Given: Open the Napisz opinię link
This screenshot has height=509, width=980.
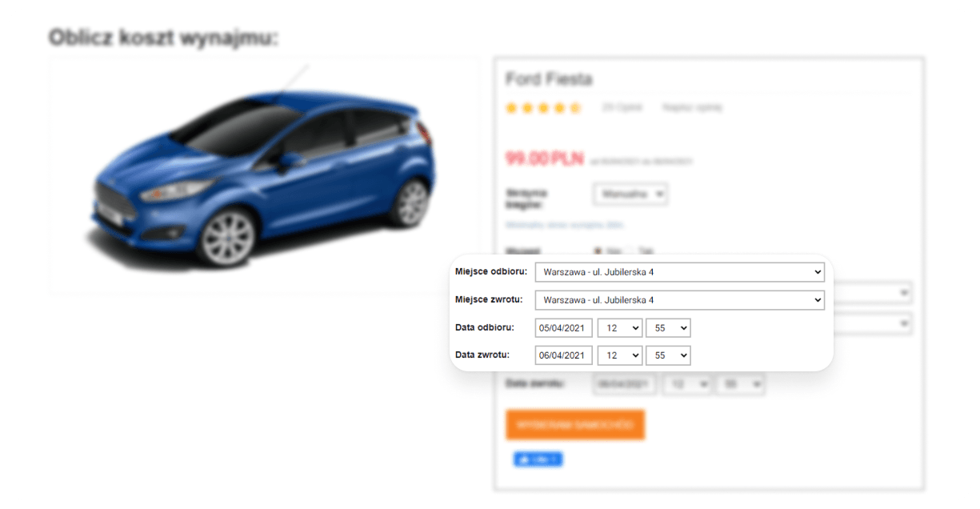Looking at the screenshot, I should (692, 107).
